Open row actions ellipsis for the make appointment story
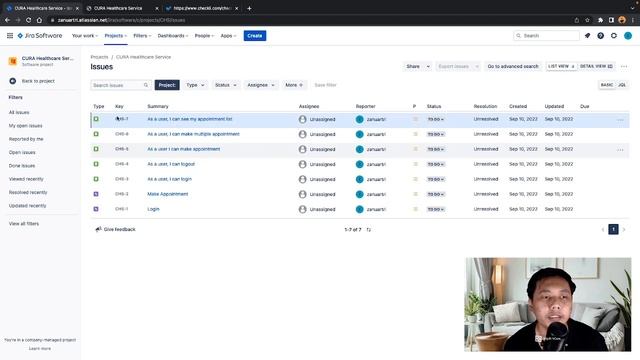Viewport: 640px width, 360px height. 620,150
